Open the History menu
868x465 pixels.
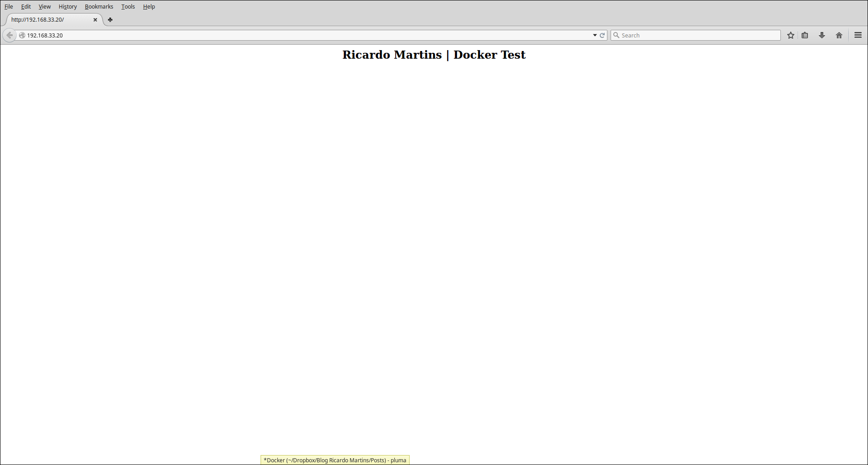tap(67, 6)
